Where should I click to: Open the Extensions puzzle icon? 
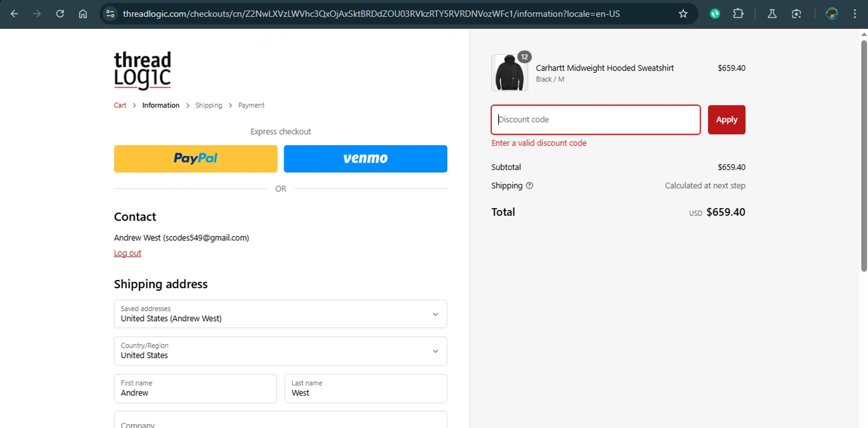coord(738,14)
